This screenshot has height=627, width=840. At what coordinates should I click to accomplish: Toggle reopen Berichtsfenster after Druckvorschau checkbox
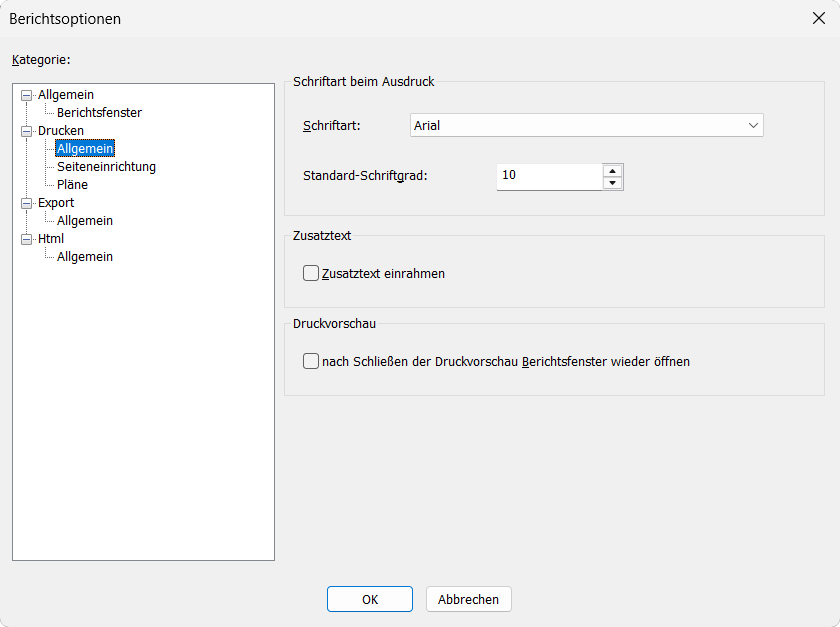click(x=311, y=361)
